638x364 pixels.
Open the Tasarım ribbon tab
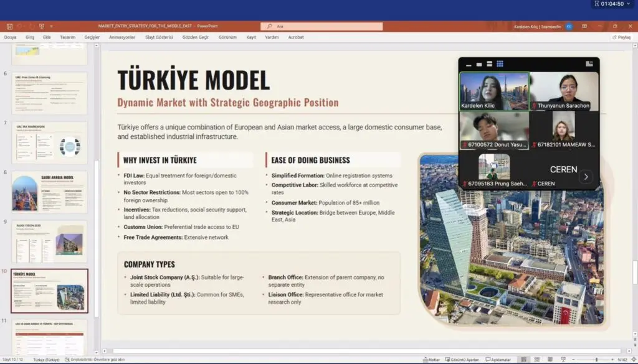coord(67,37)
